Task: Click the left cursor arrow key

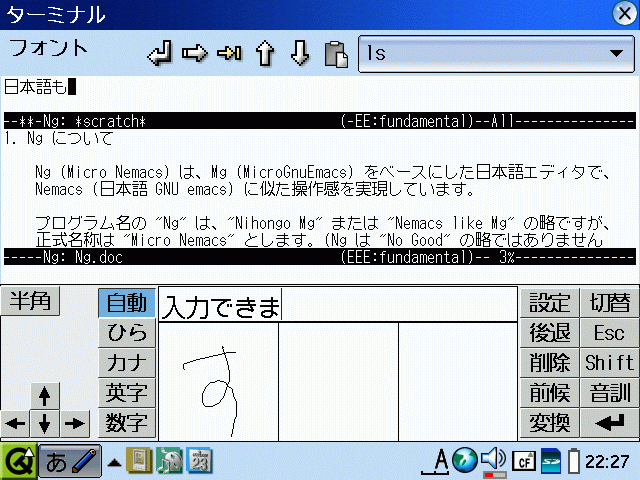Action: (15, 424)
